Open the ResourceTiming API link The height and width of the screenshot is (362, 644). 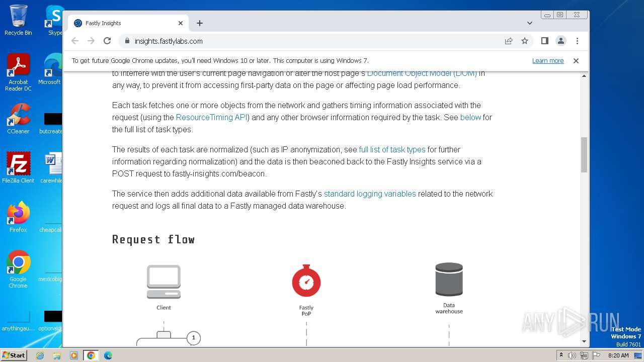(212, 118)
